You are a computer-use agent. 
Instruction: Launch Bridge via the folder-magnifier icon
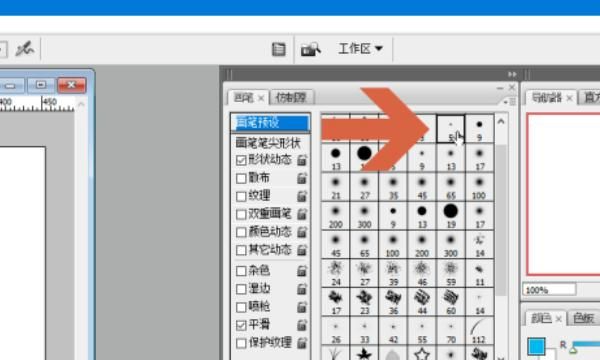pyautogui.click(x=310, y=49)
